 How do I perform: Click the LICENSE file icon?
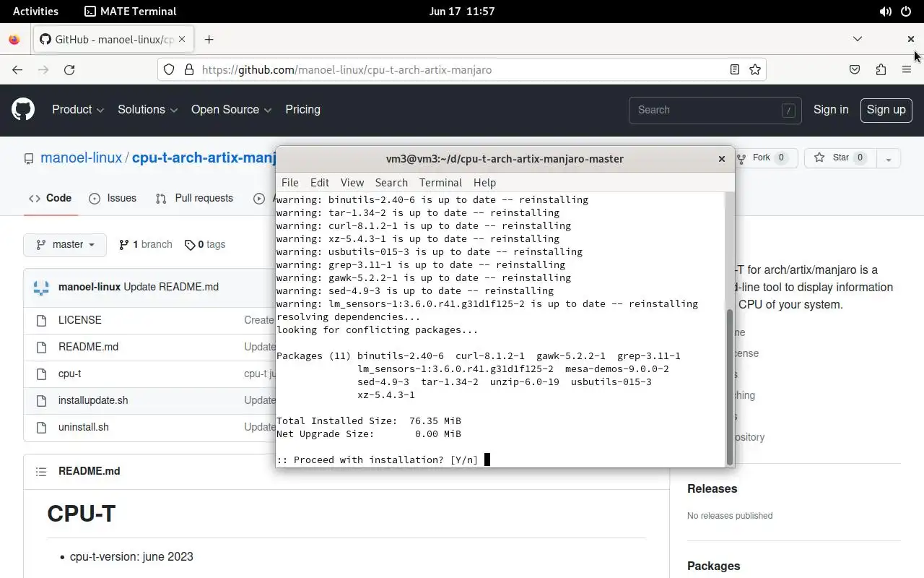[41, 320]
